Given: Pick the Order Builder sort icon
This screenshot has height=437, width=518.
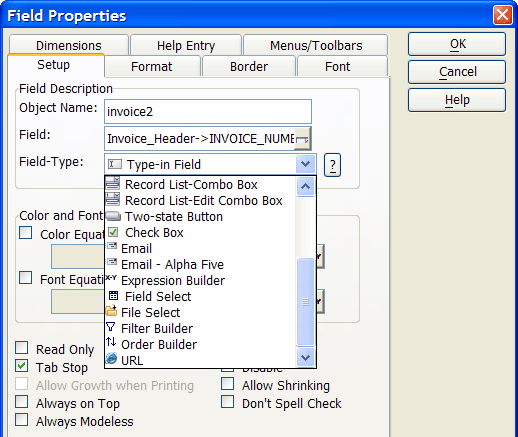Looking at the screenshot, I should coord(111,342).
